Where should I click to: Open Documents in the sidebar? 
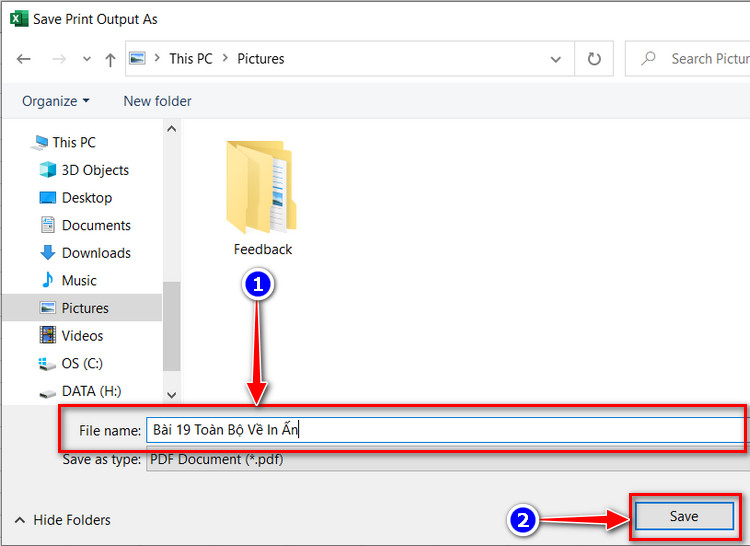96,225
